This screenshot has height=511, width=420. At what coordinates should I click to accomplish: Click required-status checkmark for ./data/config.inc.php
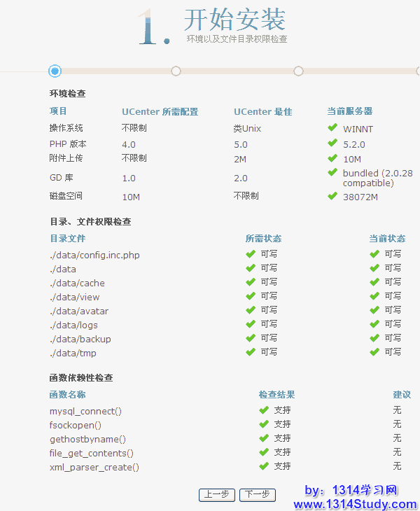[x=250, y=254]
